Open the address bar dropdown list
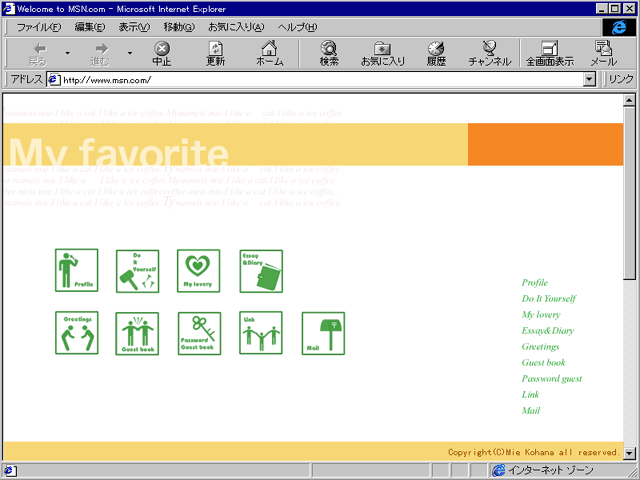Screen dimensions: 640x480 591,80
